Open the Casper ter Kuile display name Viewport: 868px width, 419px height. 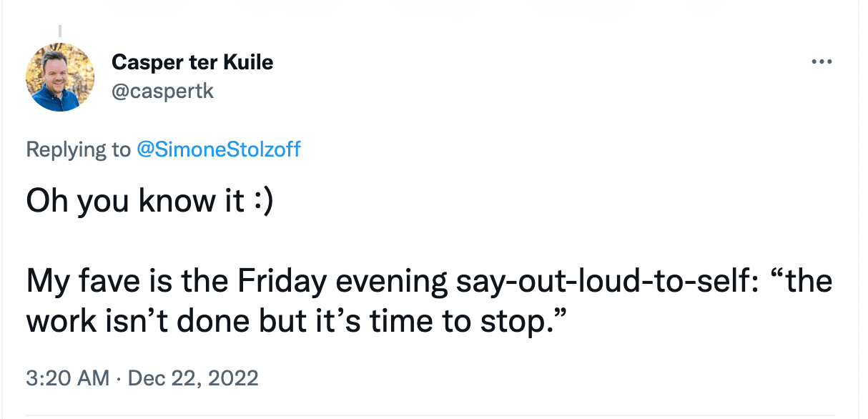(192, 63)
